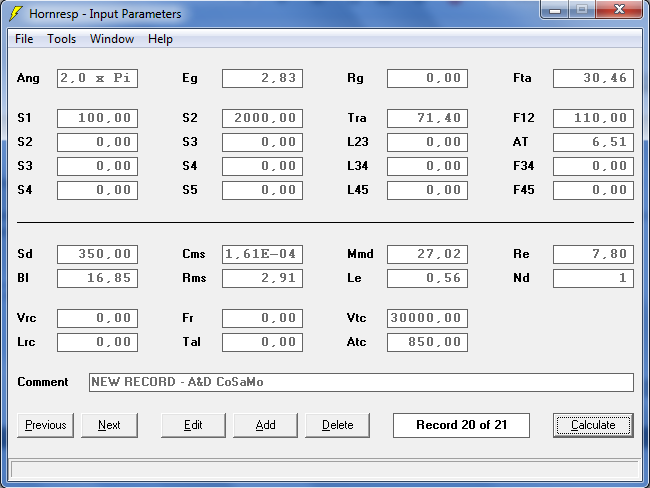Click the Record 20 of 21 indicator
650x488 pixels.
tap(461, 425)
